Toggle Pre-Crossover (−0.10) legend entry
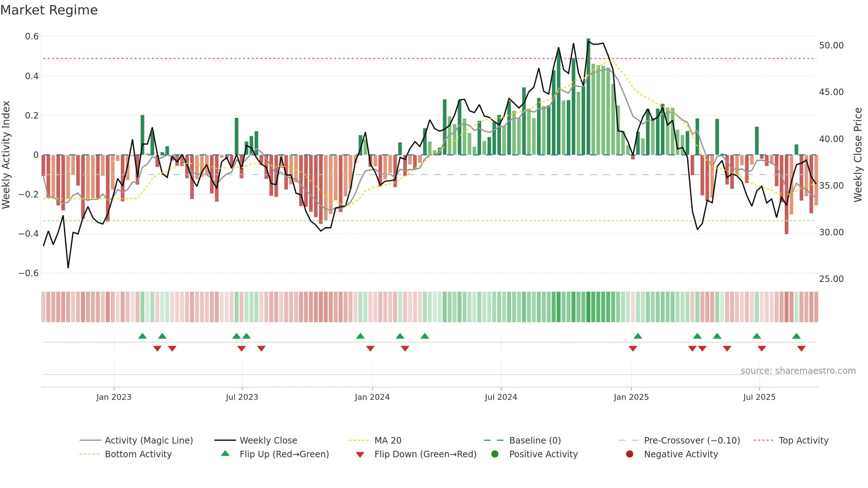This screenshot has width=868, height=488. 679,440
